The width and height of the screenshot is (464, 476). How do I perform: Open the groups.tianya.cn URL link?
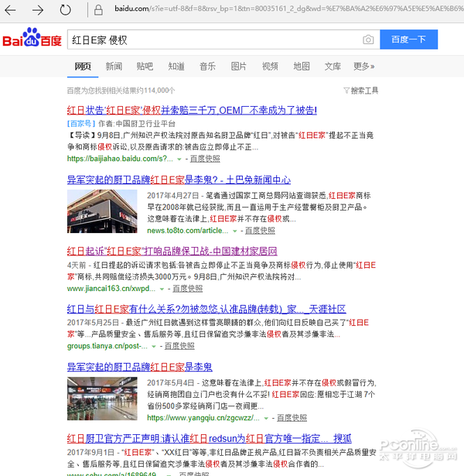click(x=107, y=346)
